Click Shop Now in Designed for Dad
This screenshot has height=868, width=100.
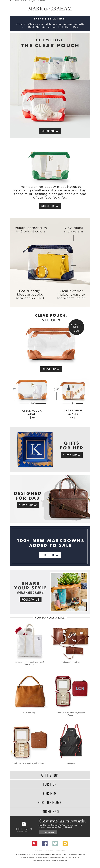(x=28, y=505)
